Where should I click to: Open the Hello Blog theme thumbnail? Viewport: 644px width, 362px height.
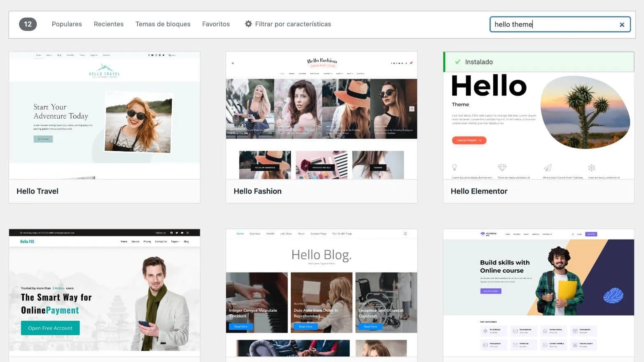(x=322, y=293)
